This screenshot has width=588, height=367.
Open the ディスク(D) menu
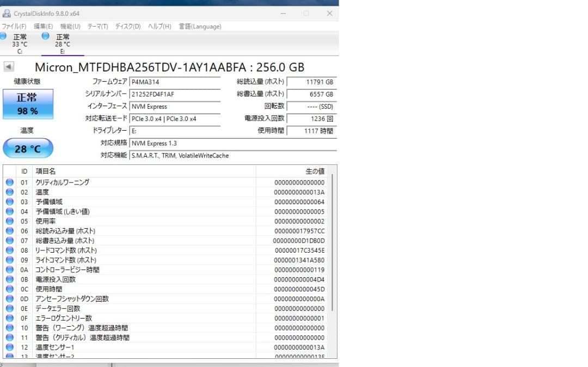pyautogui.click(x=128, y=26)
